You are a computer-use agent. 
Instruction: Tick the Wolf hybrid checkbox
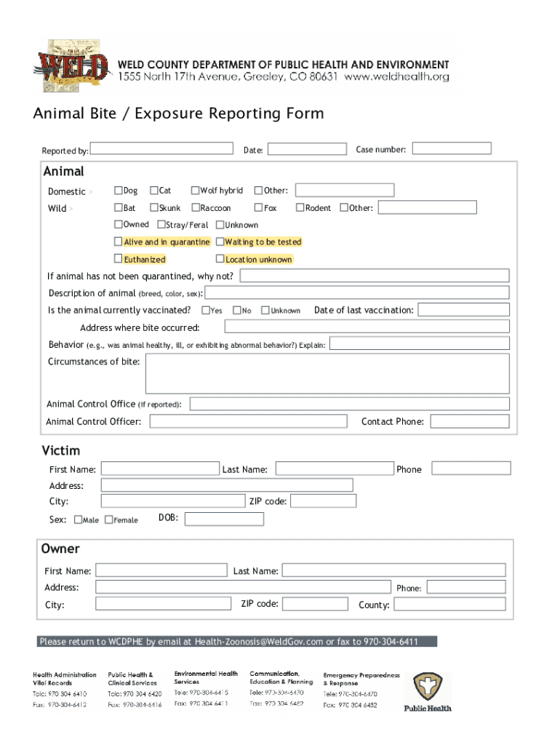(195, 191)
